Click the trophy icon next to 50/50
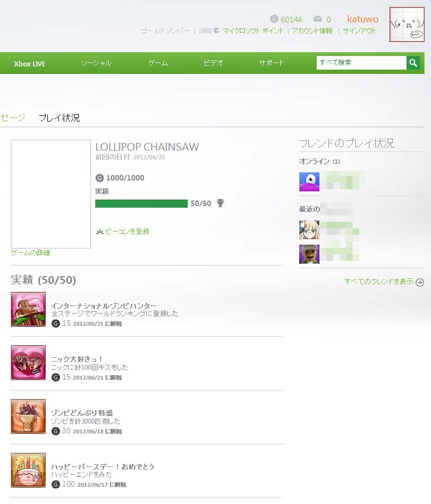The height and width of the screenshot is (504, 431). pyautogui.click(x=220, y=203)
